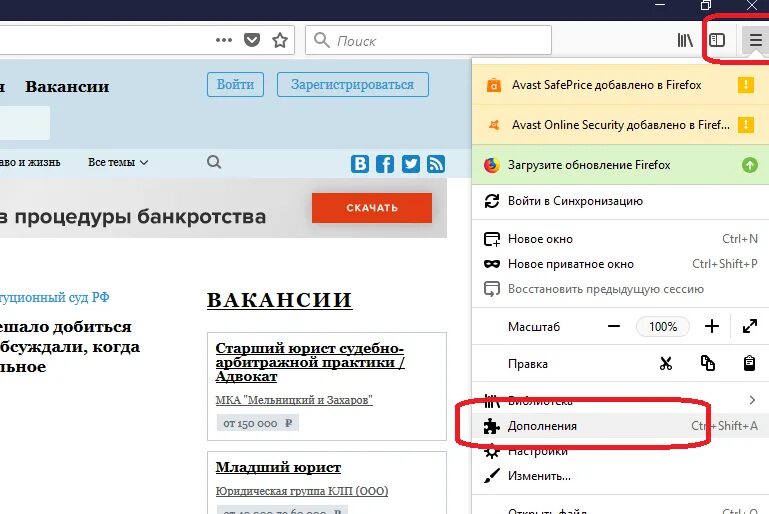Copy using the copy icon

click(x=707, y=363)
